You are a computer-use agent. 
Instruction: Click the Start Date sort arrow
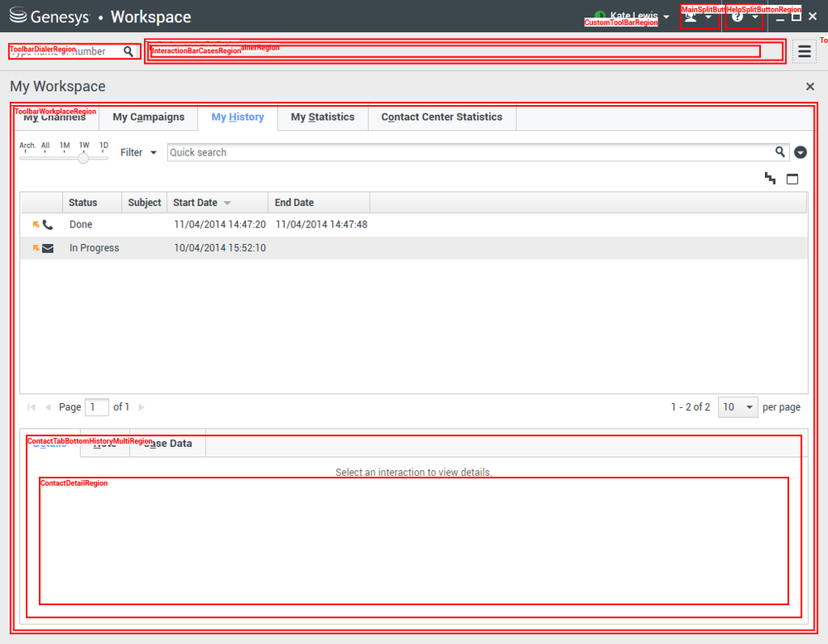(227, 203)
